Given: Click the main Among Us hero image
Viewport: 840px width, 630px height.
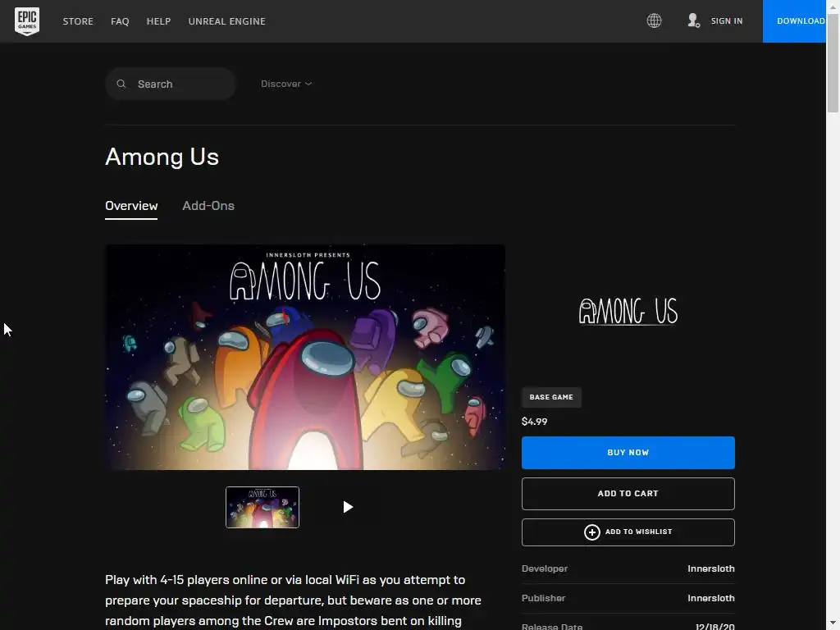Looking at the screenshot, I should pyautogui.click(x=305, y=357).
